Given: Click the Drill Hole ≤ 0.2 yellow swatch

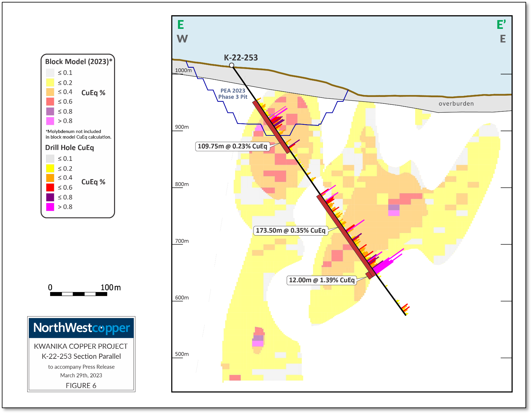Looking at the screenshot, I should click(x=50, y=168).
